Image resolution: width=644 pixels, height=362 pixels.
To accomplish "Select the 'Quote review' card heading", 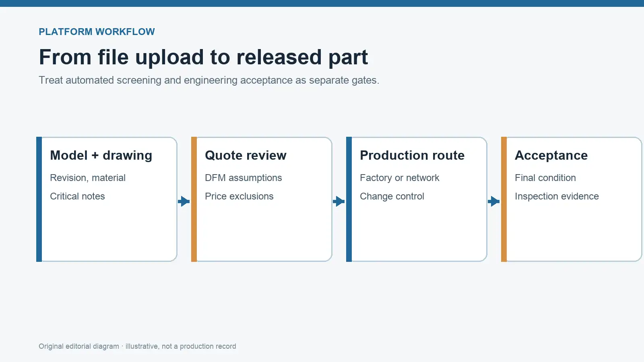I will click(x=246, y=155).
